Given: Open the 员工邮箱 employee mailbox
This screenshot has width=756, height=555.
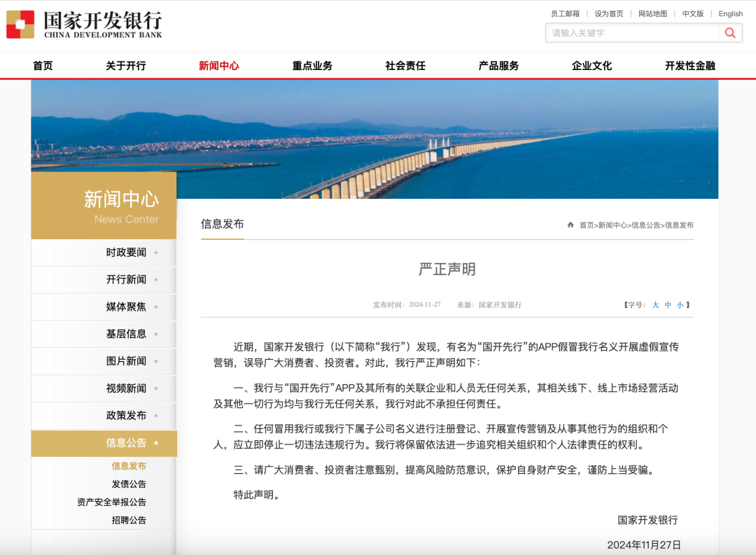Looking at the screenshot, I should click(x=564, y=13).
